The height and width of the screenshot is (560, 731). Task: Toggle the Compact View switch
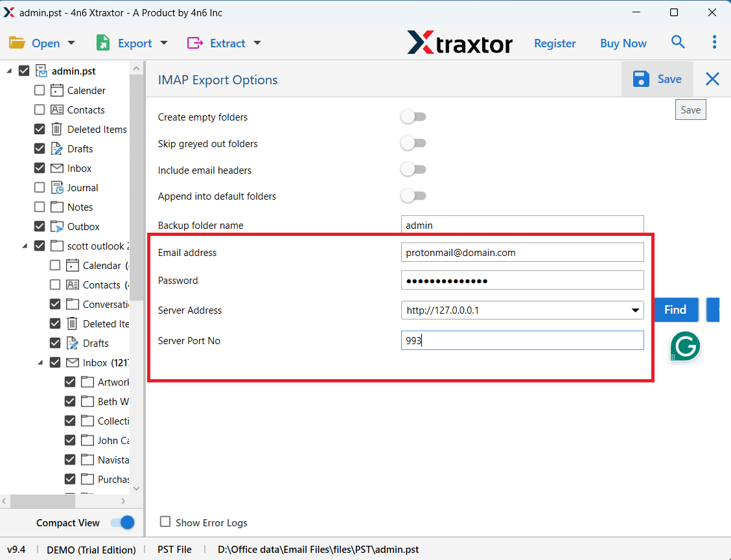point(122,522)
